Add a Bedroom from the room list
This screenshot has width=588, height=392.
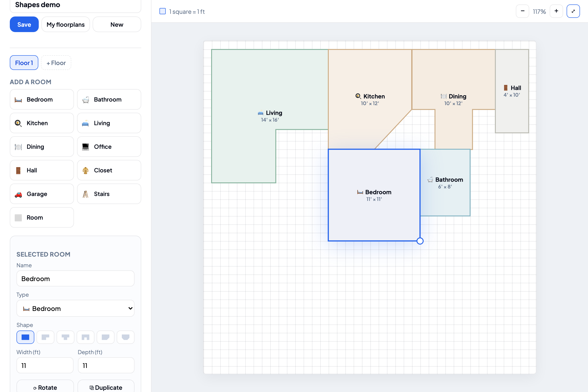42,99
